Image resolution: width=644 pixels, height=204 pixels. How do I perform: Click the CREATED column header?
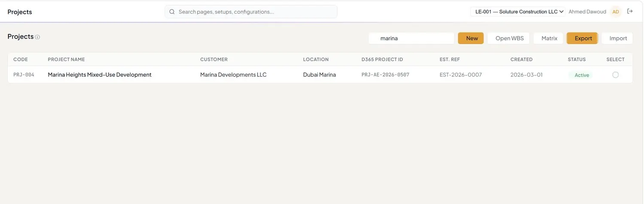tap(521, 60)
